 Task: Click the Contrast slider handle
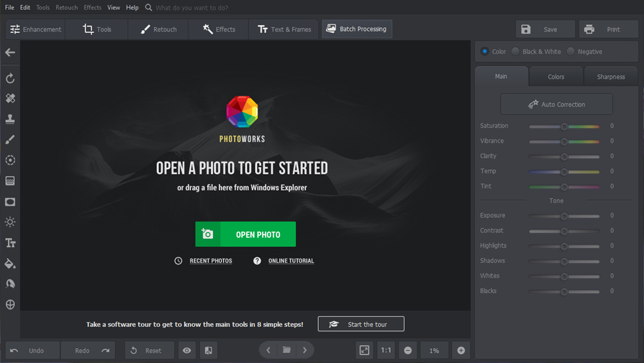[565, 231]
